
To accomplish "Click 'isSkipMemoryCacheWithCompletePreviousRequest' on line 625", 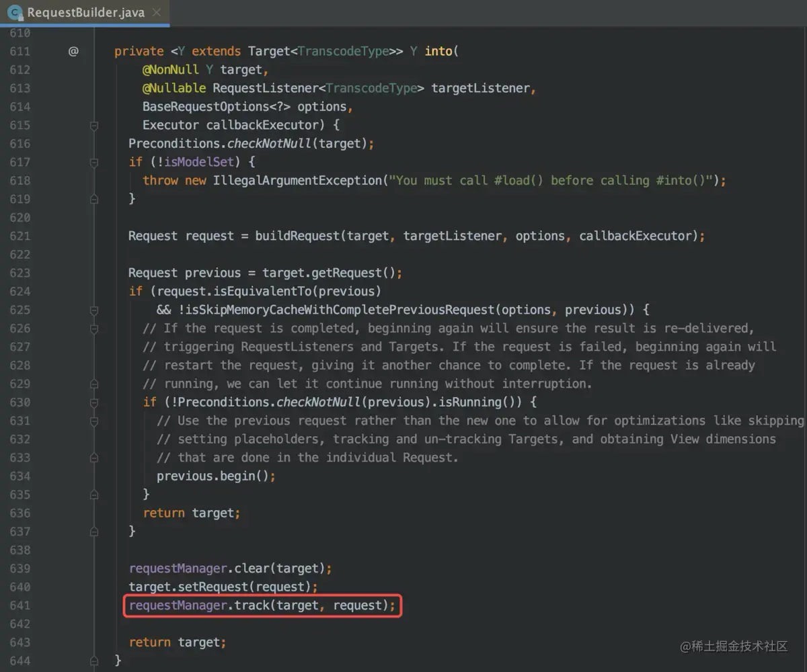I will pyautogui.click(x=340, y=310).
